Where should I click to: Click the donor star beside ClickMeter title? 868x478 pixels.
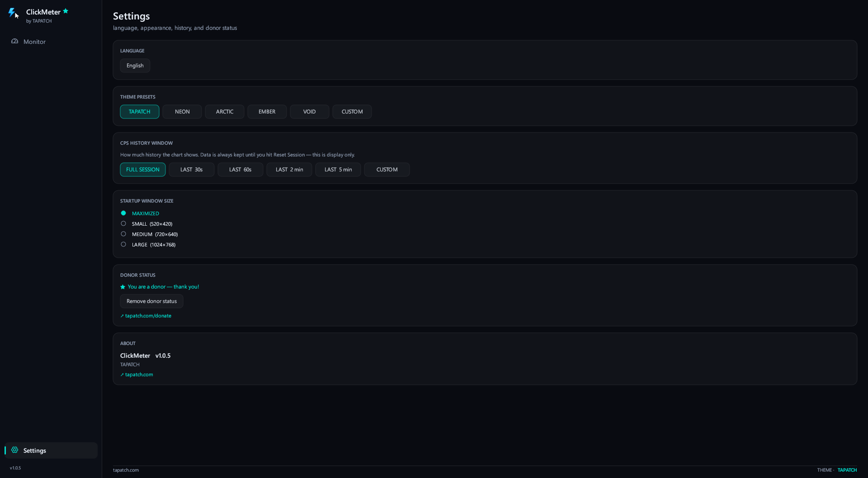click(66, 11)
